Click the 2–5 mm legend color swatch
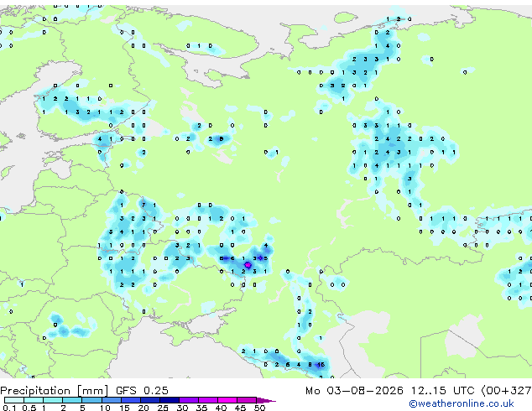This screenshot has height=411, width=532. point(72,400)
